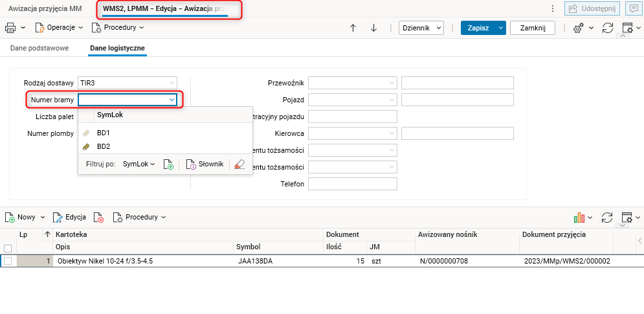Go to previous record with up arrow
The image size is (644, 314).
[x=353, y=28]
